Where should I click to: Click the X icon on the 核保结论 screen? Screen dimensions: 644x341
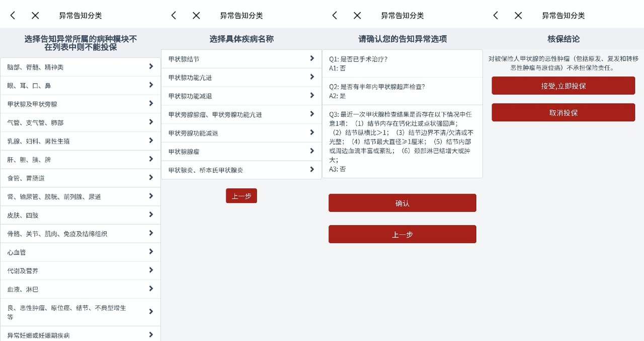tap(518, 16)
